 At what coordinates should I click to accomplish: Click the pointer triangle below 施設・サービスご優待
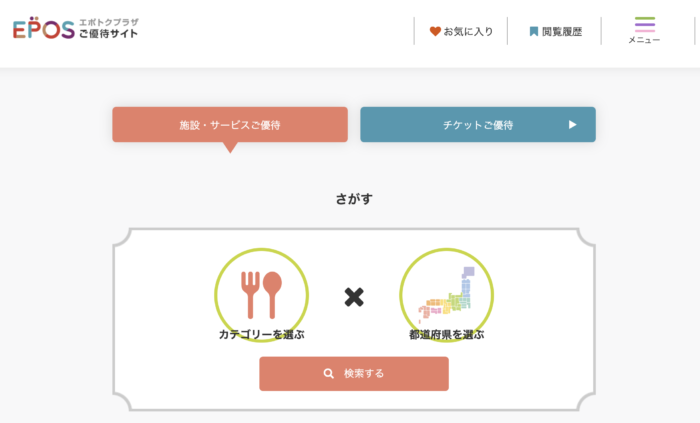[230, 148]
